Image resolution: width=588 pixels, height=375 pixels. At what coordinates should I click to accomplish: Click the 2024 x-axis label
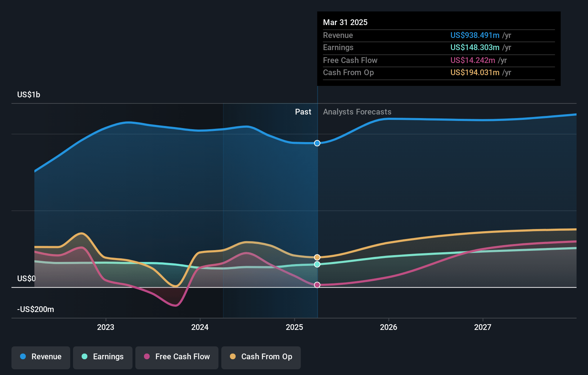(200, 327)
